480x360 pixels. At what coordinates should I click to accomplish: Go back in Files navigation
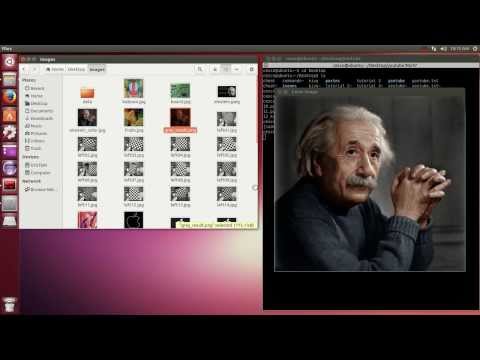point(24,69)
